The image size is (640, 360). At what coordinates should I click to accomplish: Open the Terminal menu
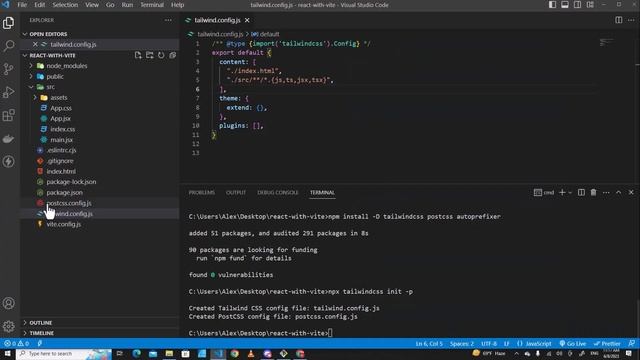pos(152,5)
